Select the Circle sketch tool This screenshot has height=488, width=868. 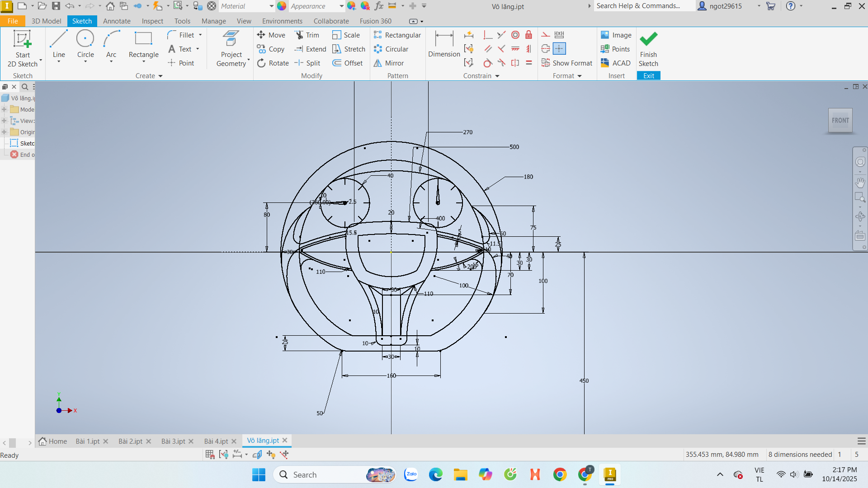click(85, 45)
